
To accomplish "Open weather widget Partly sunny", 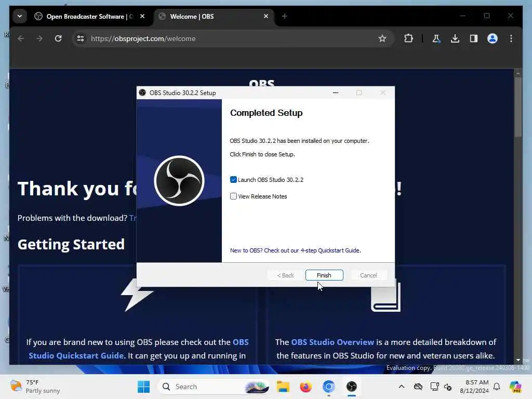I will pyautogui.click(x=35, y=387).
